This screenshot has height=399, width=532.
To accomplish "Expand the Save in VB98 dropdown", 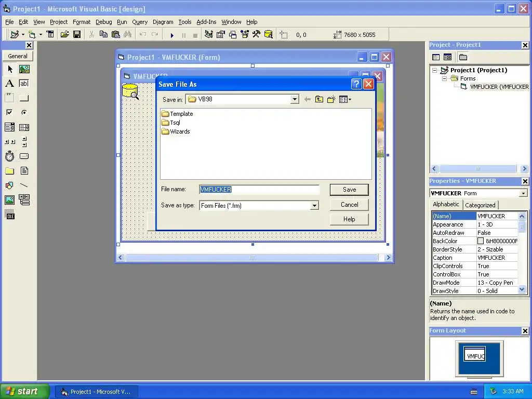I will pyautogui.click(x=295, y=99).
